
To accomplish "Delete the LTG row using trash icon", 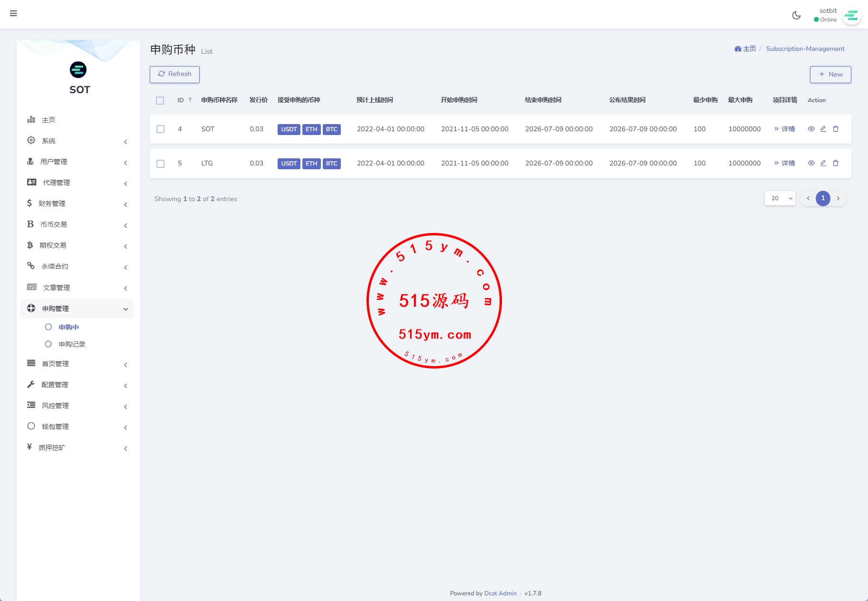I will 836,163.
